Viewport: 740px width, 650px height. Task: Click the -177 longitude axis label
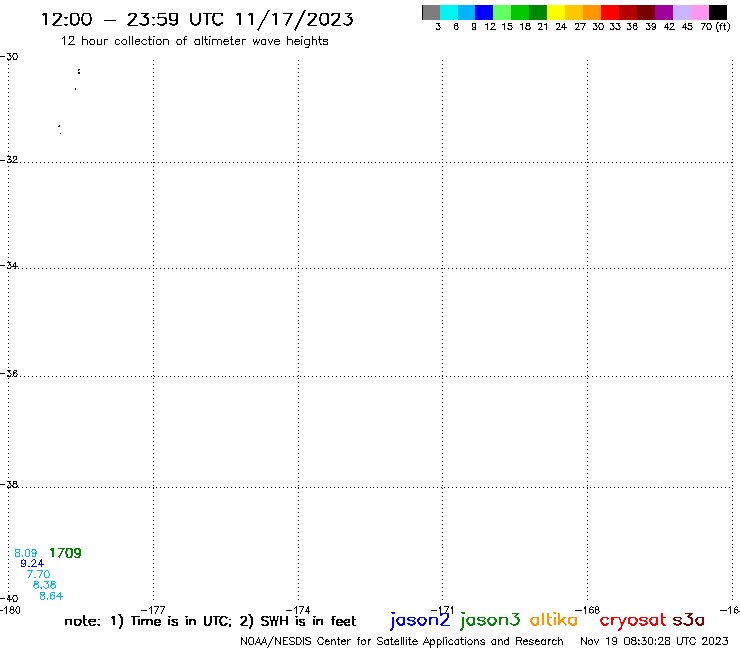click(153, 610)
